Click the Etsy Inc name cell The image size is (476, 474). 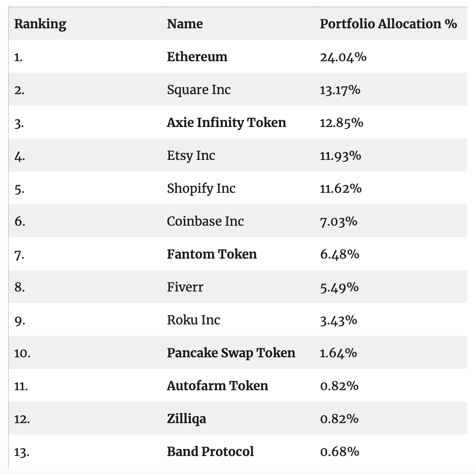(191, 155)
